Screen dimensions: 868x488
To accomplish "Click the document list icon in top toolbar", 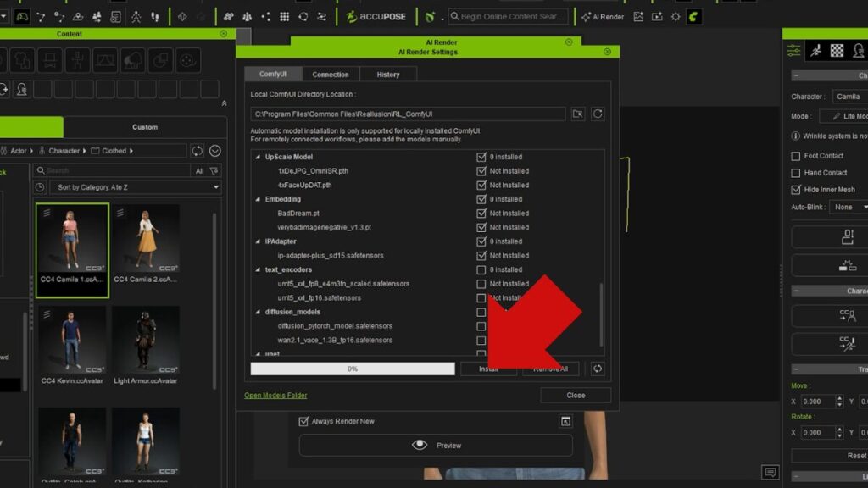I will pyautogui.click(x=115, y=17).
